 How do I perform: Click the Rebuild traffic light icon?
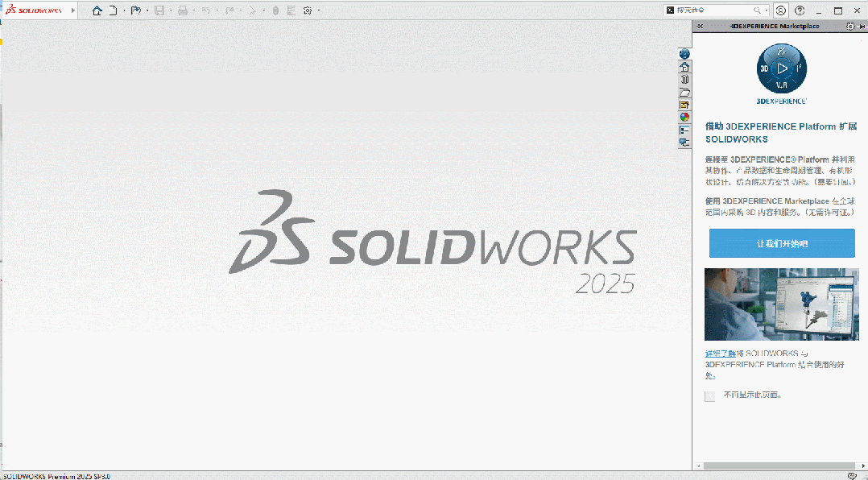tap(275, 10)
